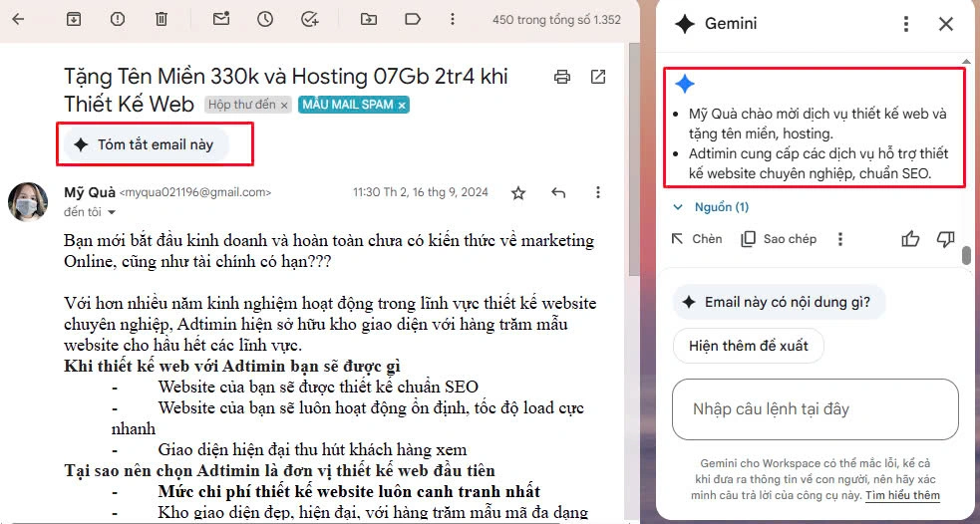Close the Gemini side panel
Screen dimensions: 980x524
tap(946, 24)
